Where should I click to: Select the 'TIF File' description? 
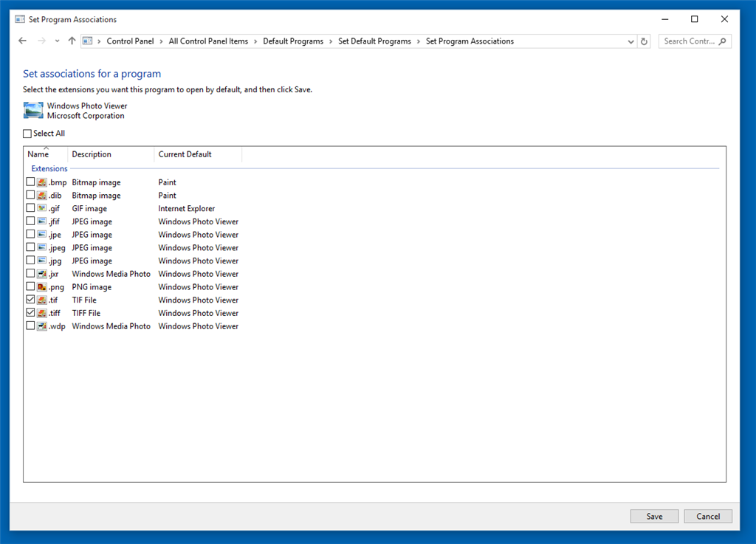tap(84, 300)
